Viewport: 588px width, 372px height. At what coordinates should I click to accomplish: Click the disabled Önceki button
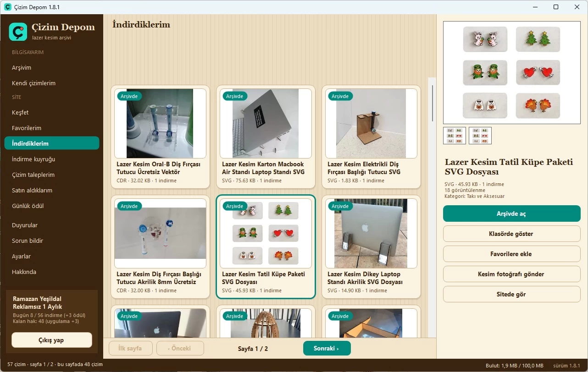pyautogui.click(x=180, y=349)
